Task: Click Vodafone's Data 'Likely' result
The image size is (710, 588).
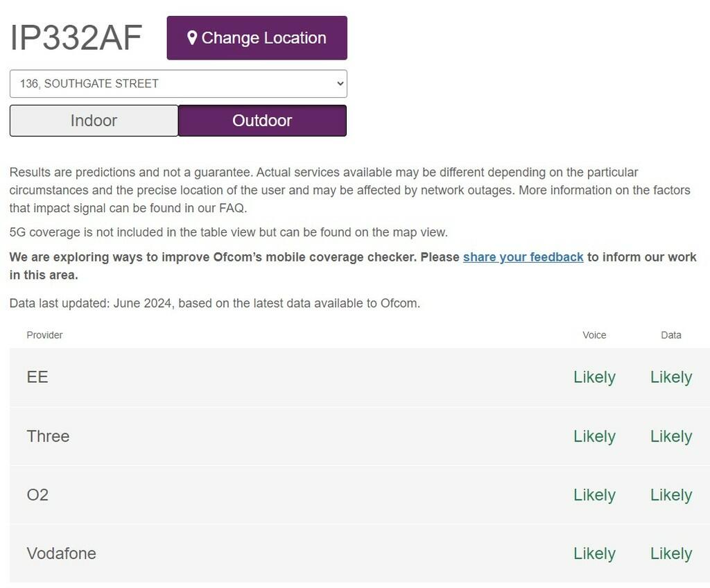Action: click(x=670, y=553)
